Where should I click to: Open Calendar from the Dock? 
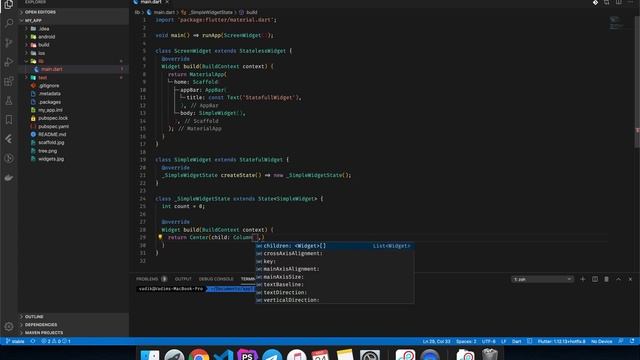pos(320,355)
